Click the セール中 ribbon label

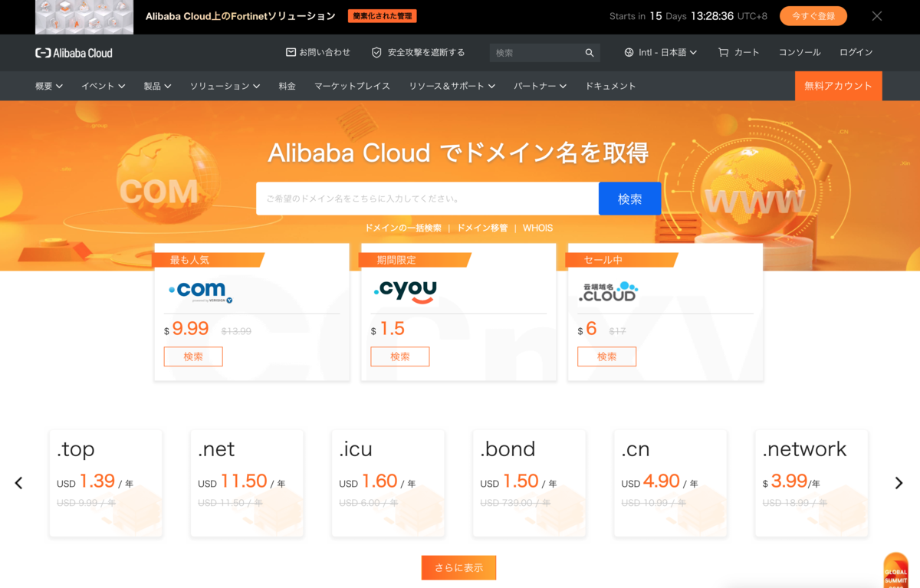pos(603,260)
